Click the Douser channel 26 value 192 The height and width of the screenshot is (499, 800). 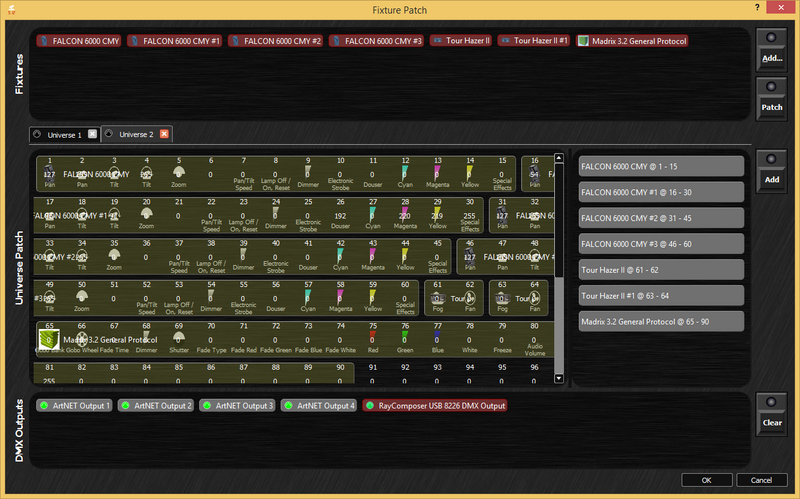pos(340,216)
